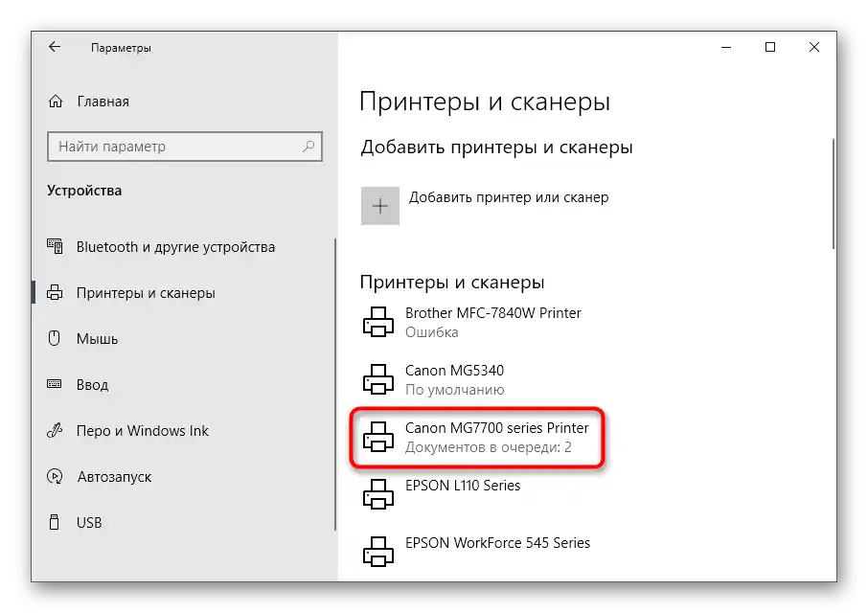Click Документов в очереди: 2 text
Viewport: 868px width, 613px height.
tap(489, 447)
